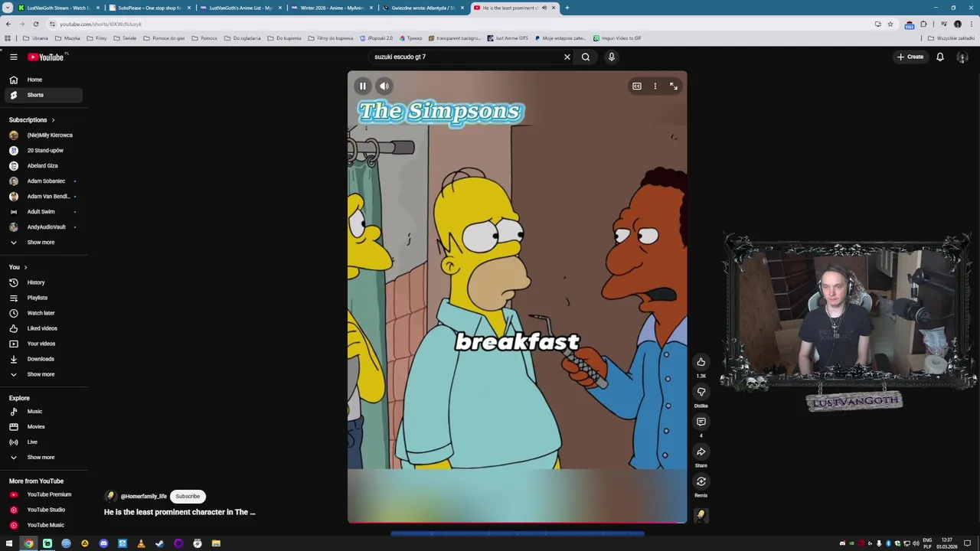This screenshot has height=551, width=980.
Task: Open Movies in Explore
Action: (x=43, y=426)
